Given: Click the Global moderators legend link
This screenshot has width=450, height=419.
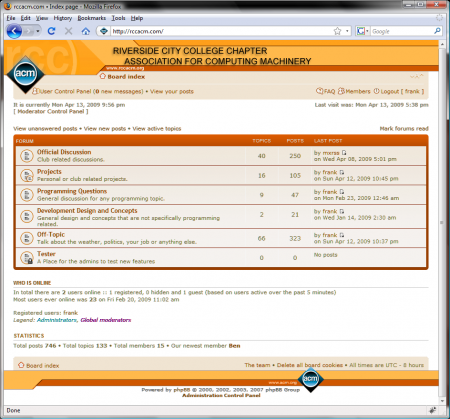Looking at the screenshot, I should [106, 320].
